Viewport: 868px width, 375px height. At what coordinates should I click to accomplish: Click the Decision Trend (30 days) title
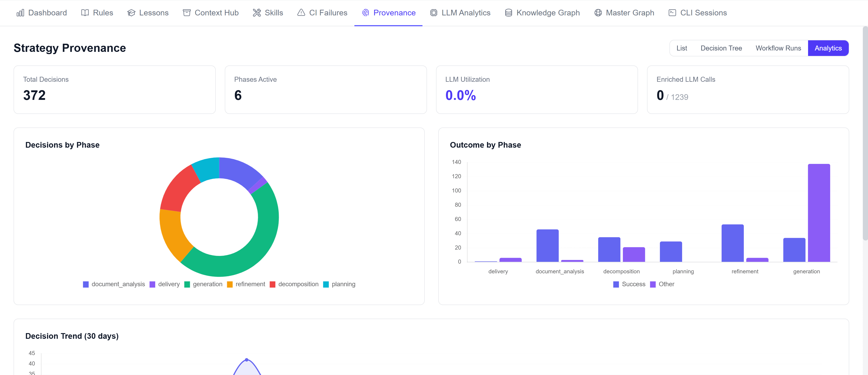click(x=72, y=336)
